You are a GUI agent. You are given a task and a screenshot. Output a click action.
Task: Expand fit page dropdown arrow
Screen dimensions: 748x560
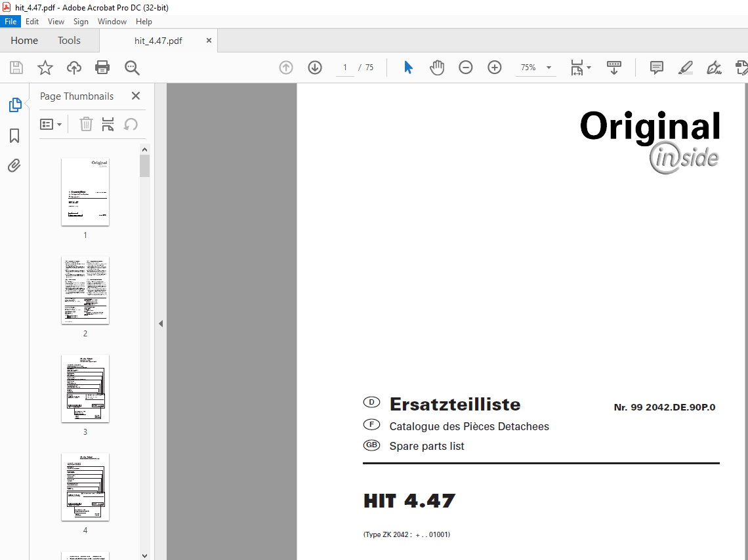pos(589,68)
